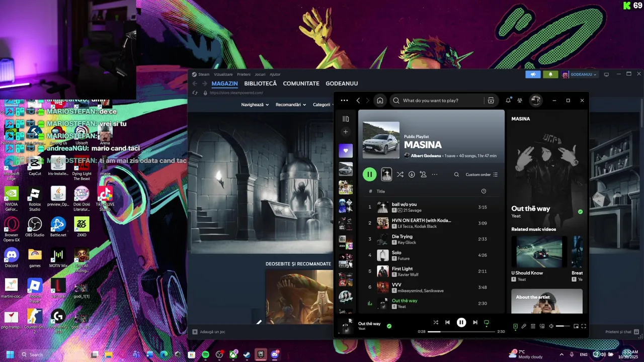Skip to previous track
Image resolution: width=644 pixels, height=362 pixels.
(447, 322)
